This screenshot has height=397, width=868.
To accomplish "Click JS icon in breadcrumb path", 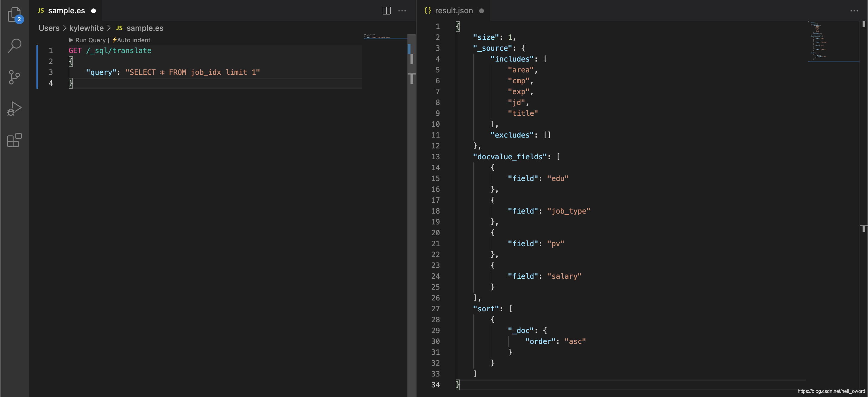I will tap(119, 28).
